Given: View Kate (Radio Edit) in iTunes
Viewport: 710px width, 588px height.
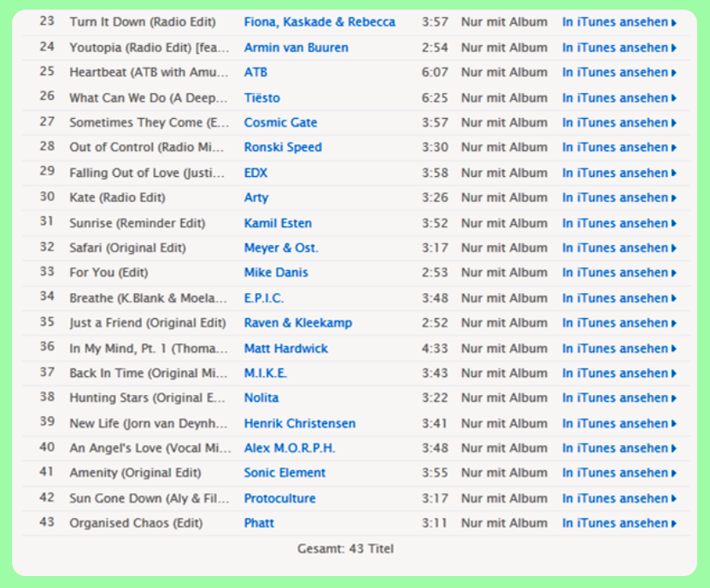Looking at the screenshot, I should pos(619,197).
